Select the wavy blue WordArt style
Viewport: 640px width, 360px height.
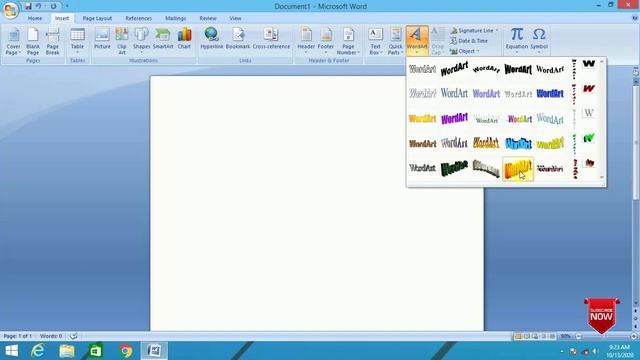tap(518, 143)
